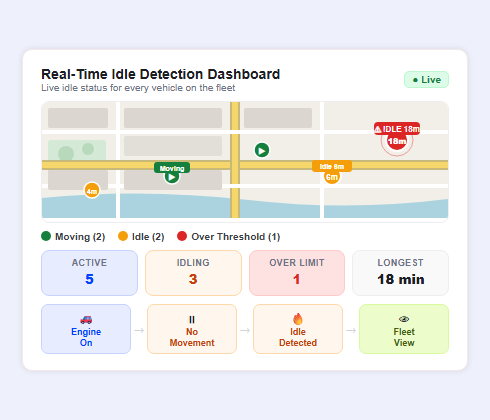Click the flame icon in Idle Detected
Screen dimensions: 490x420
(x=298, y=319)
